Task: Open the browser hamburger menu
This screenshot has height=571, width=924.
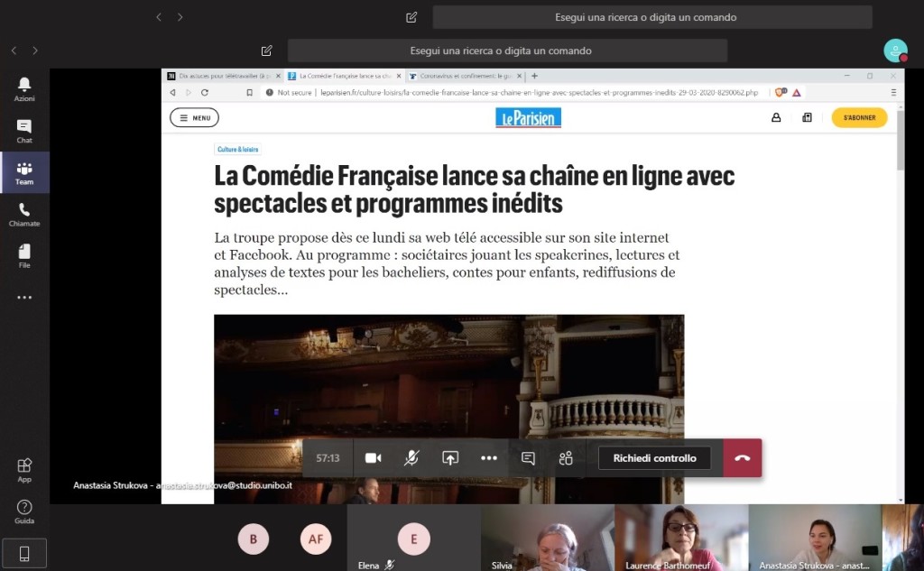Action: pos(893,93)
